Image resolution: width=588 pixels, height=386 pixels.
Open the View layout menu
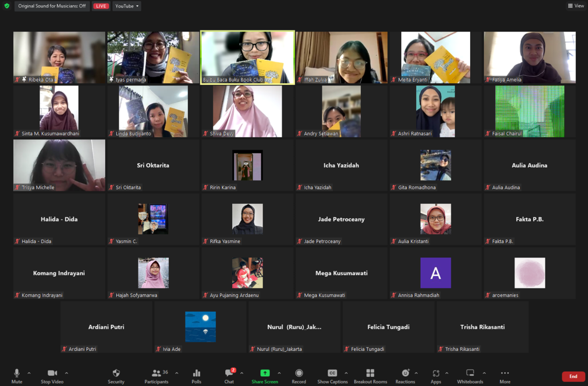tap(575, 6)
